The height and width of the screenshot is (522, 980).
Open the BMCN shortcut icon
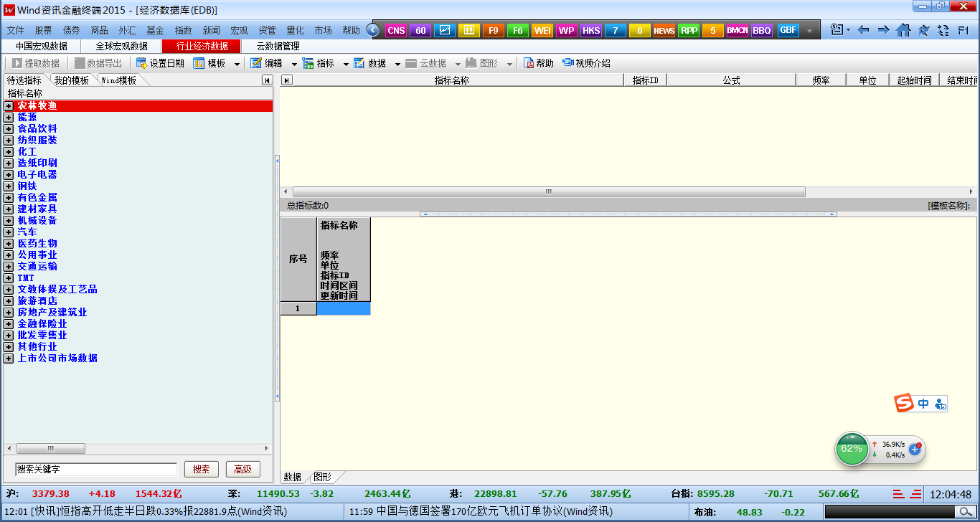tap(738, 30)
